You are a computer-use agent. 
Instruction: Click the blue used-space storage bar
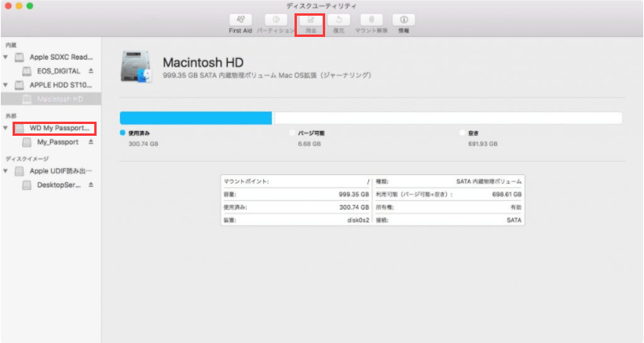pos(196,119)
